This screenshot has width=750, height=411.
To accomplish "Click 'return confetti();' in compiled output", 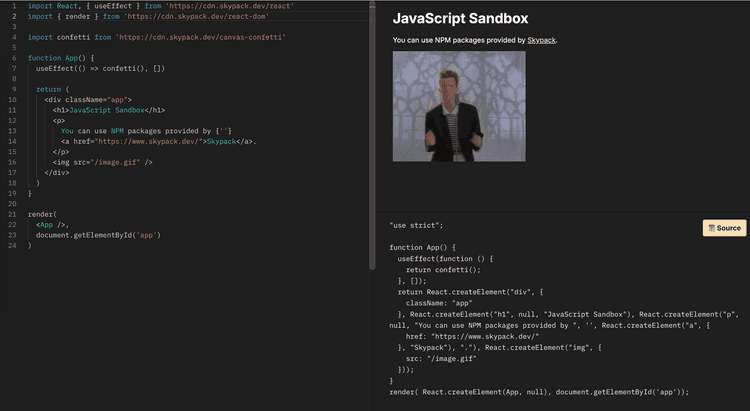I will [443, 269].
